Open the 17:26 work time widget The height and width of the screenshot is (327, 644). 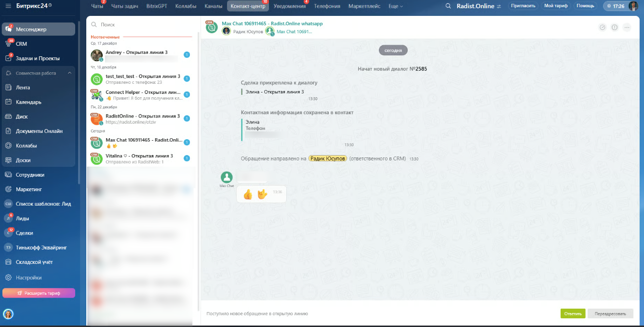(x=617, y=6)
